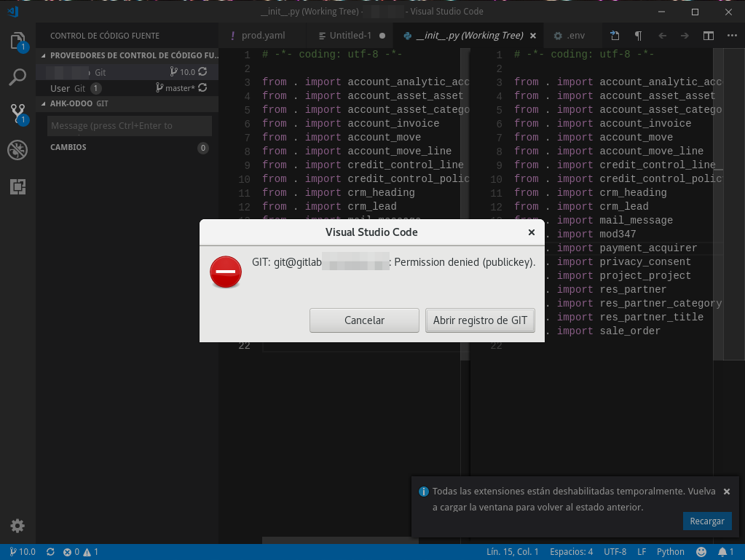Collapse the AHK-ODOO GIT section
The width and height of the screenshot is (745, 560).
[127, 103]
